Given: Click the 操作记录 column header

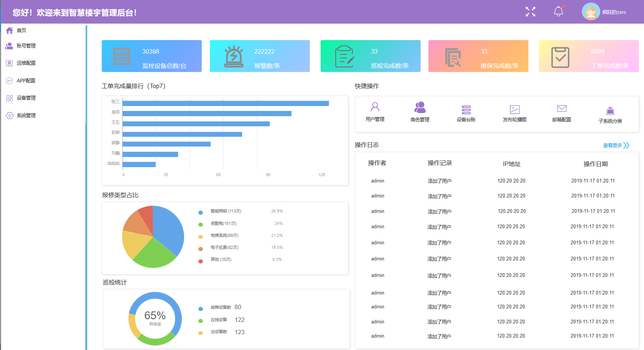Looking at the screenshot, I should [x=440, y=163].
